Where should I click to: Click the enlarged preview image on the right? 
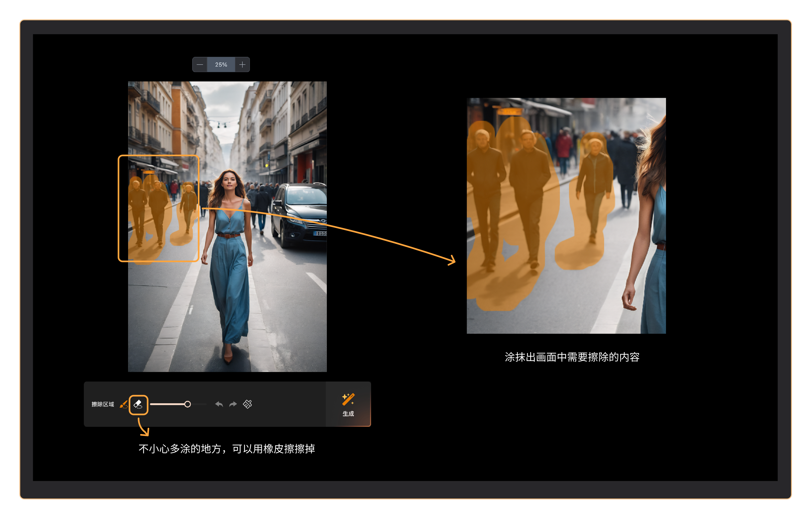click(566, 216)
